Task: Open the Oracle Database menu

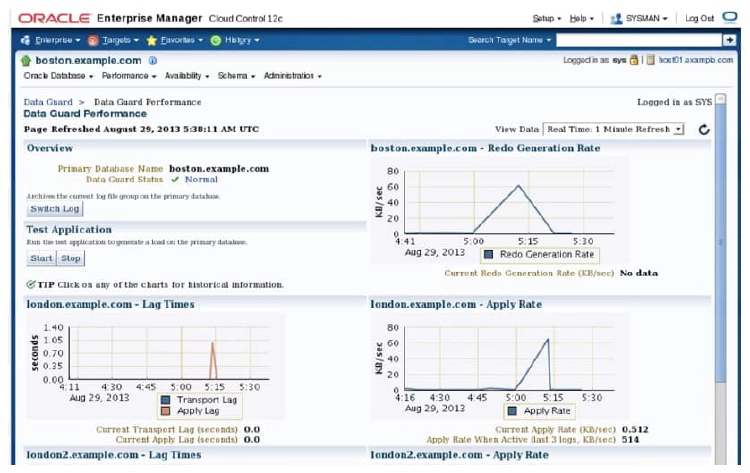Action: coord(58,76)
